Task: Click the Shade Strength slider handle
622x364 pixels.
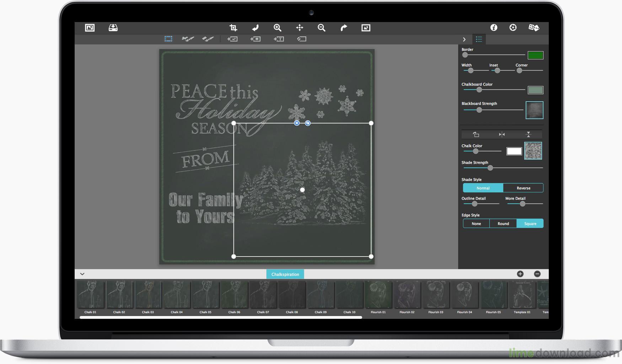Action: (x=490, y=168)
